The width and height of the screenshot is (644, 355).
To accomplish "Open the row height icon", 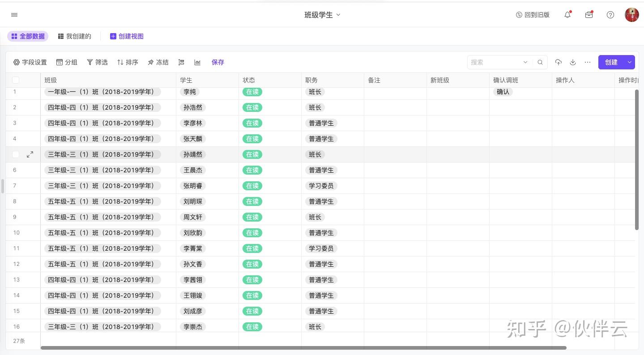I will (181, 62).
